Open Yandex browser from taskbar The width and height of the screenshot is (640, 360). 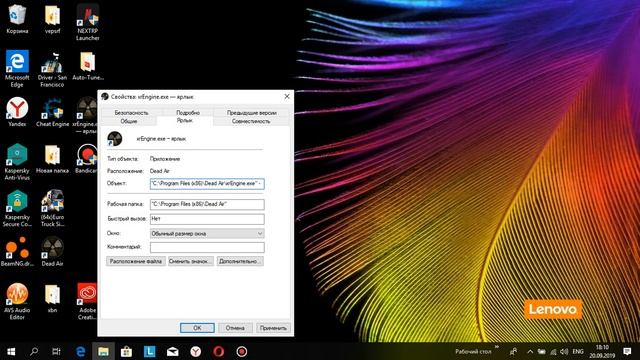pos(196,351)
